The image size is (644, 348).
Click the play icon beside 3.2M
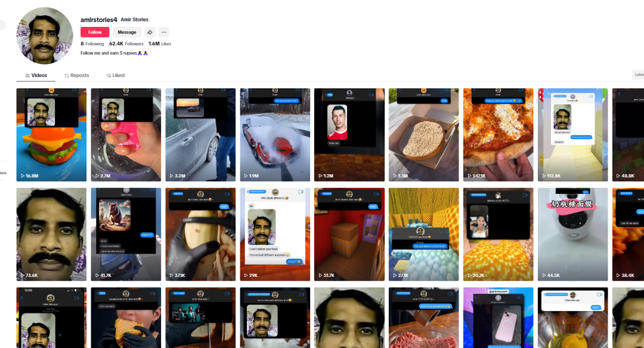click(x=172, y=175)
